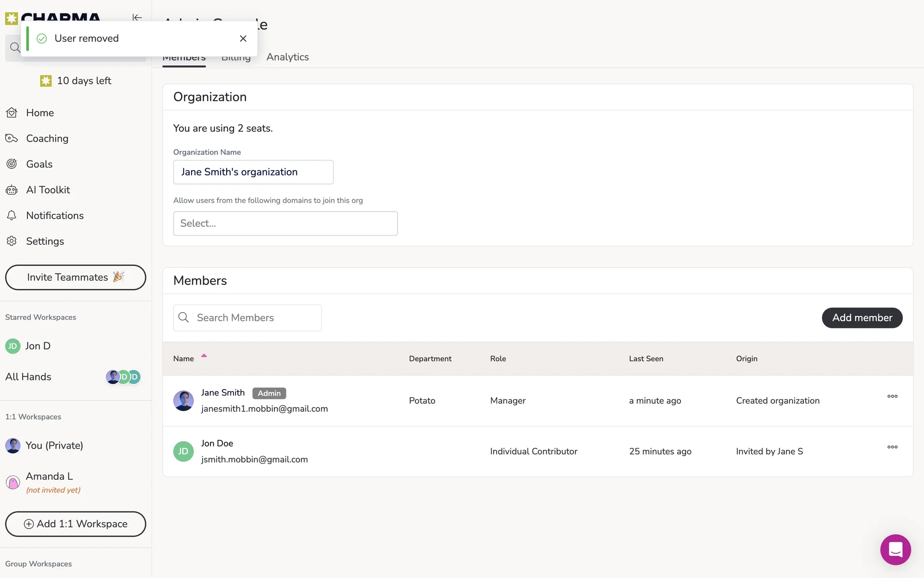Switch to the Analytics tab
924x578 pixels.
click(287, 57)
